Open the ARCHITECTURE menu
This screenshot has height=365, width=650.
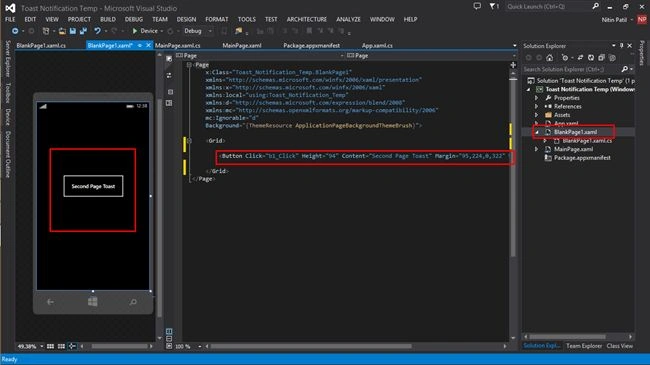tap(307, 19)
